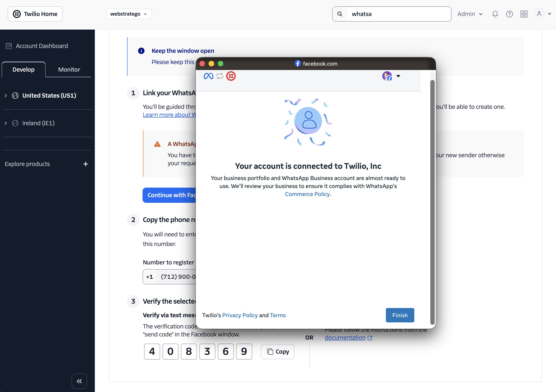
Task: Click the Number to register phone field
Action: pyautogui.click(x=169, y=277)
